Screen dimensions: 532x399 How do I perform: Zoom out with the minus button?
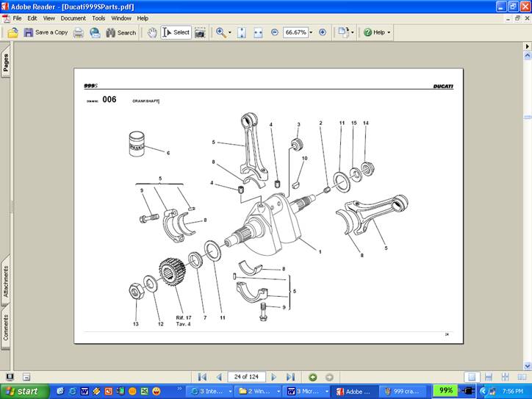(x=275, y=32)
